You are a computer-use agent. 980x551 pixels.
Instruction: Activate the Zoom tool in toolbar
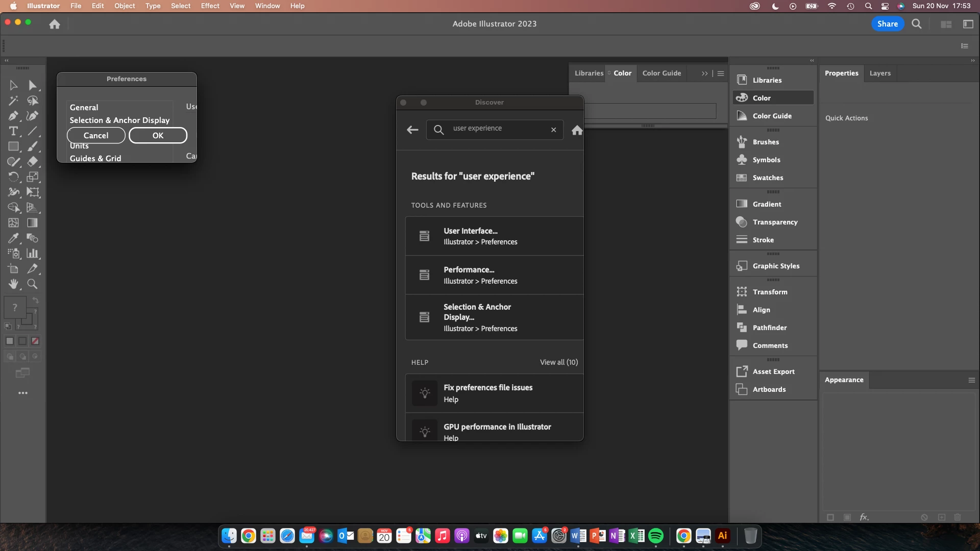point(32,284)
